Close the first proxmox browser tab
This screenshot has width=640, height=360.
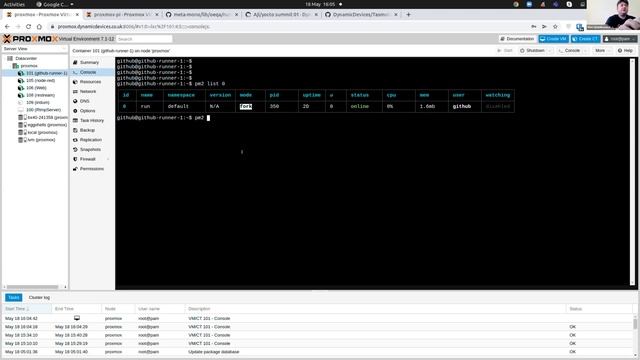[77, 14]
